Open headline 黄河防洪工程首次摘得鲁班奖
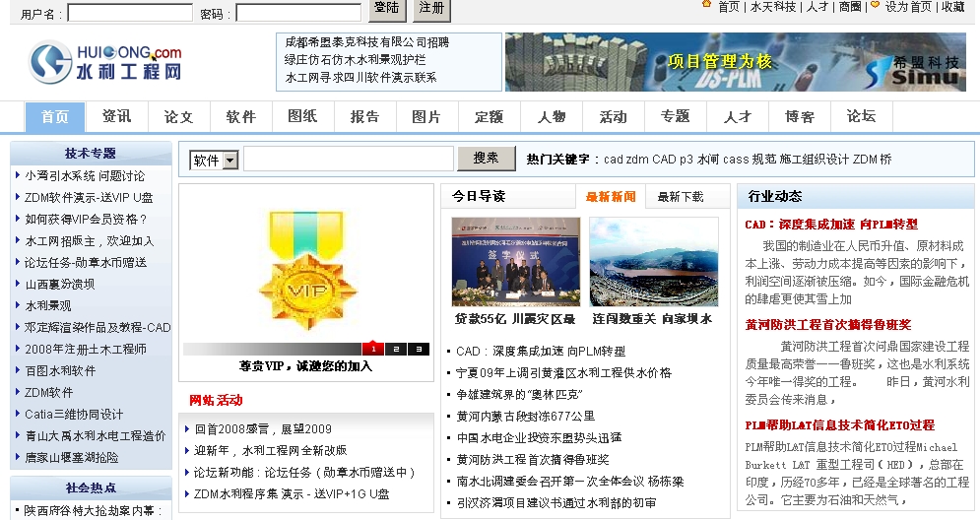This screenshot has height=520, width=980. pyautogui.click(x=828, y=325)
